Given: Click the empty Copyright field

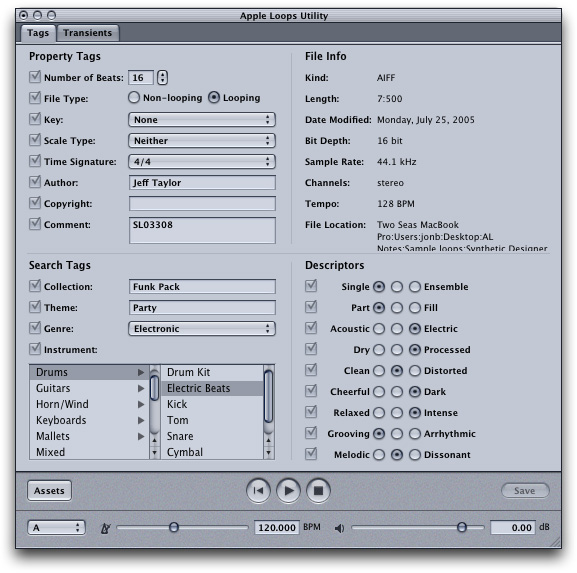Looking at the screenshot, I should click(202, 204).
